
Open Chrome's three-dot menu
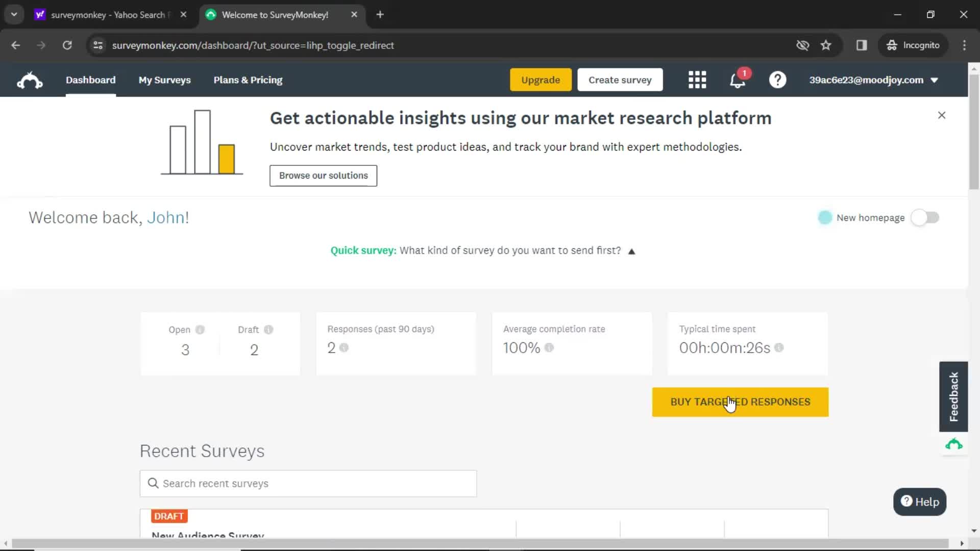point(964,45)
